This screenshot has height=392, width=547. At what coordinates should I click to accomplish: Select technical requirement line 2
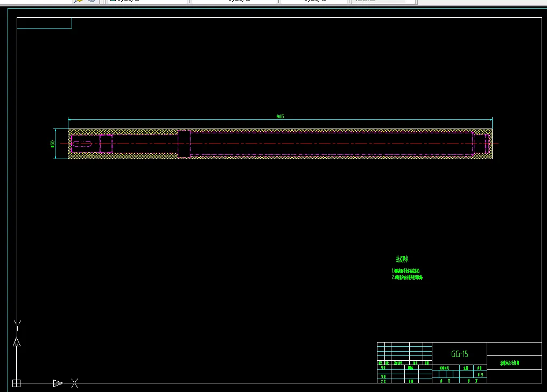tap(407, 277)
